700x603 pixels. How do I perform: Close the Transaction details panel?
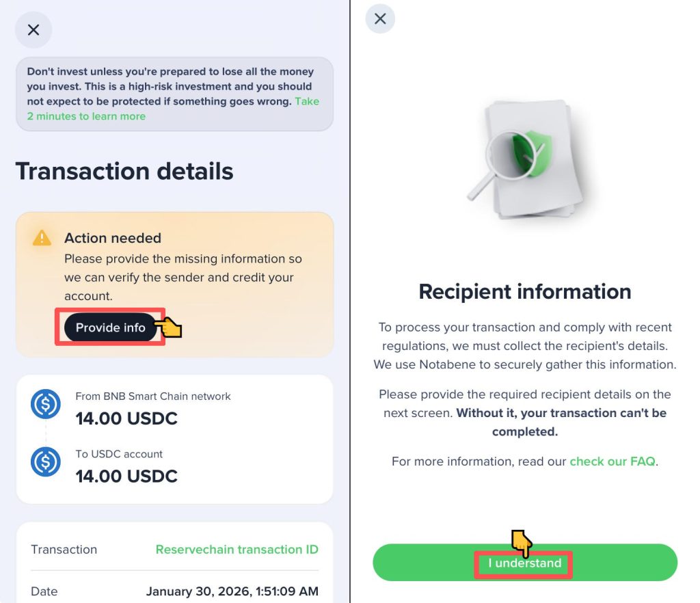coord(33,29)
